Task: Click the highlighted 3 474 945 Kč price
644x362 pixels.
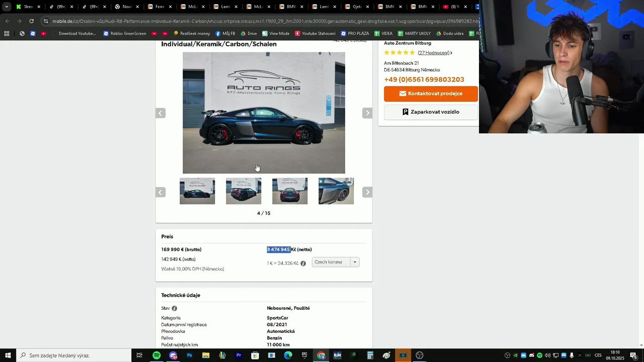Action: [278, 249]
